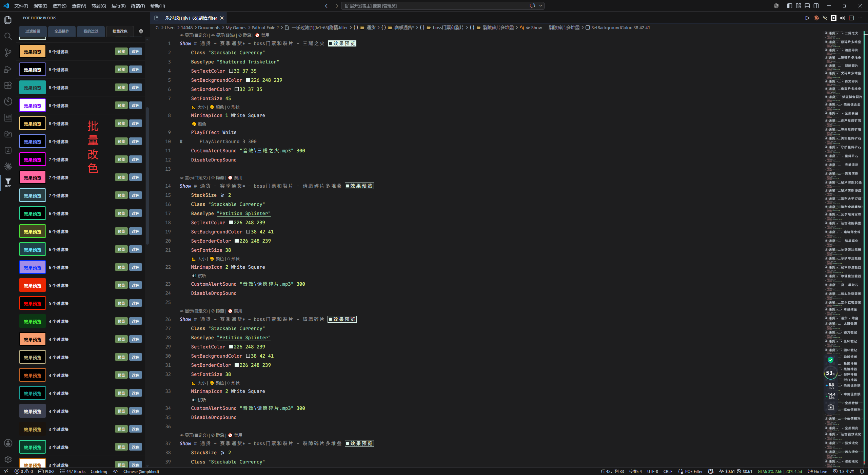Toggle primary side bar layout icon
Viewport: 868px width, 475px height.
(790, 6)
